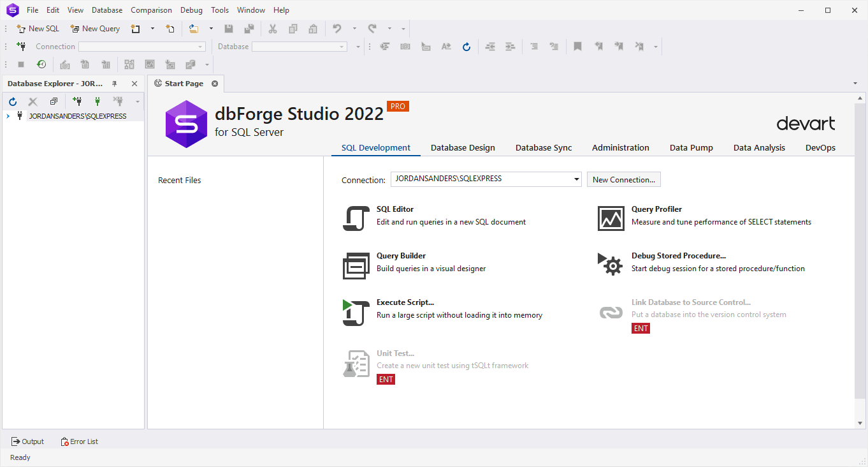Click the Collapse All icon in Database Explorer

click(x=54, y=101)
